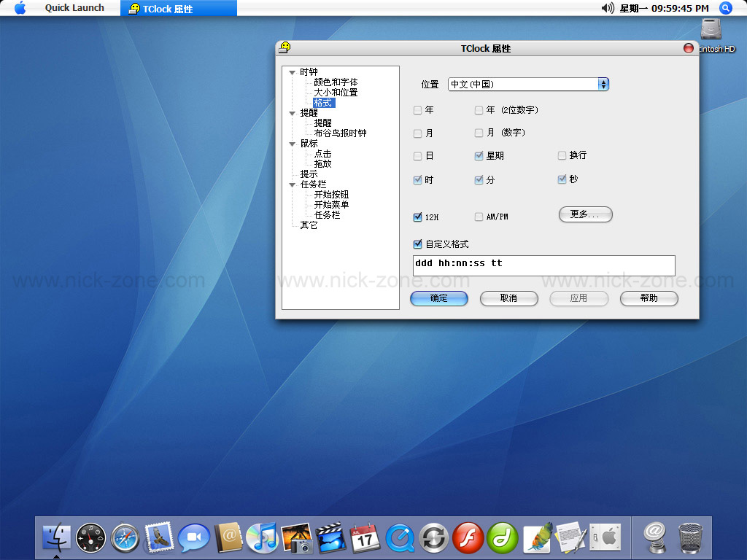Screen dimensions: 747x560
Task: Collapse the top-level 提醒 tree node
Action: 292,113
